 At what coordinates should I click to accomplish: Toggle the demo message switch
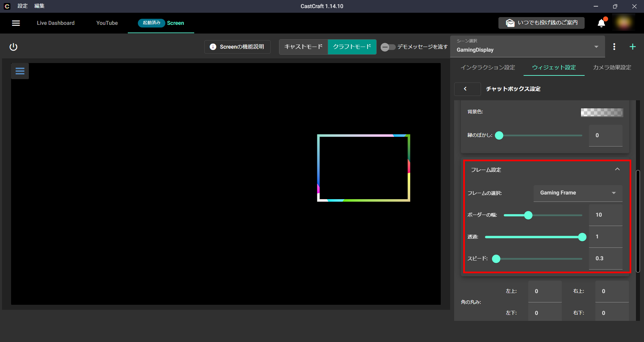tap(388, 47)
